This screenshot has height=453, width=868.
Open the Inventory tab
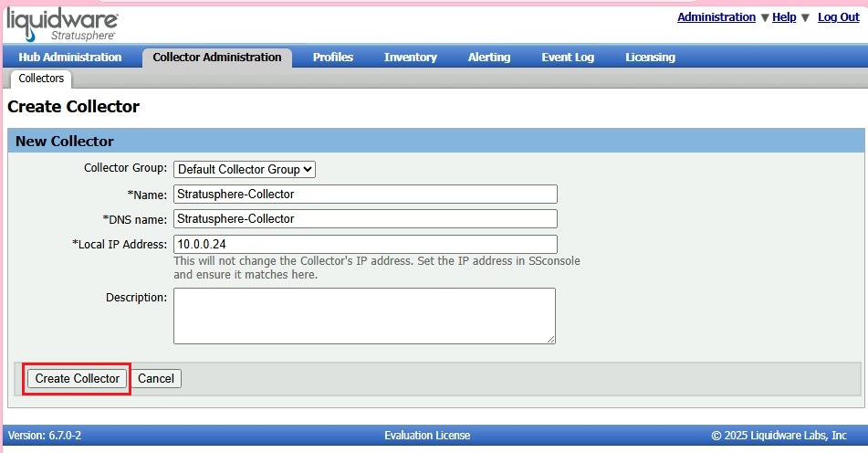[x=410, y=57]
